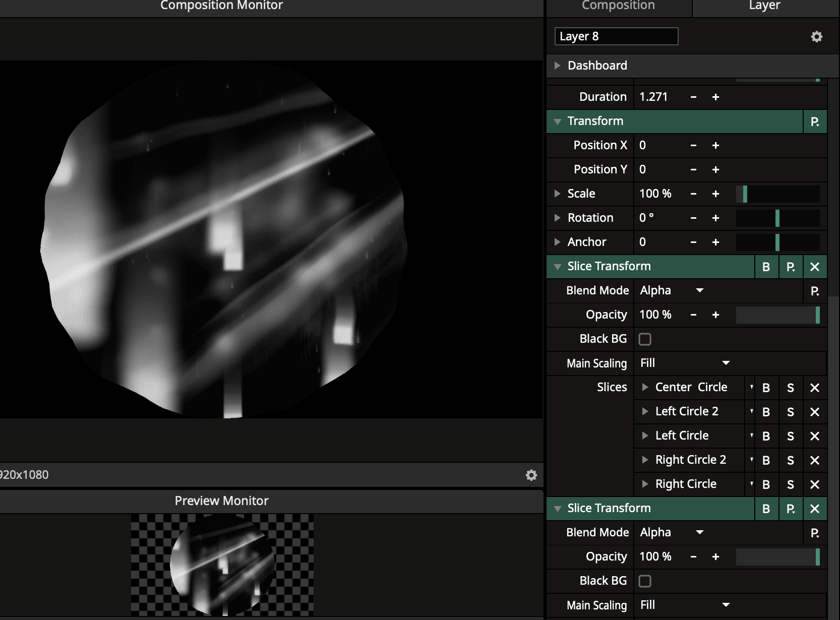Open first Blend Mode Alpha dropdown
840x620 pixels.
coord(672,291)
